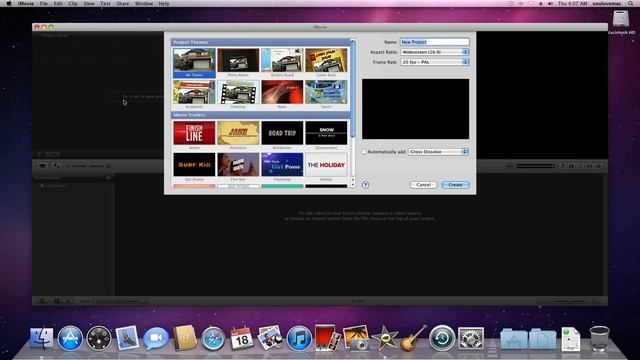Click the theme list scrollbar thumb
The height and width of the screenshot is (360, 640).
tap(353, 88)
